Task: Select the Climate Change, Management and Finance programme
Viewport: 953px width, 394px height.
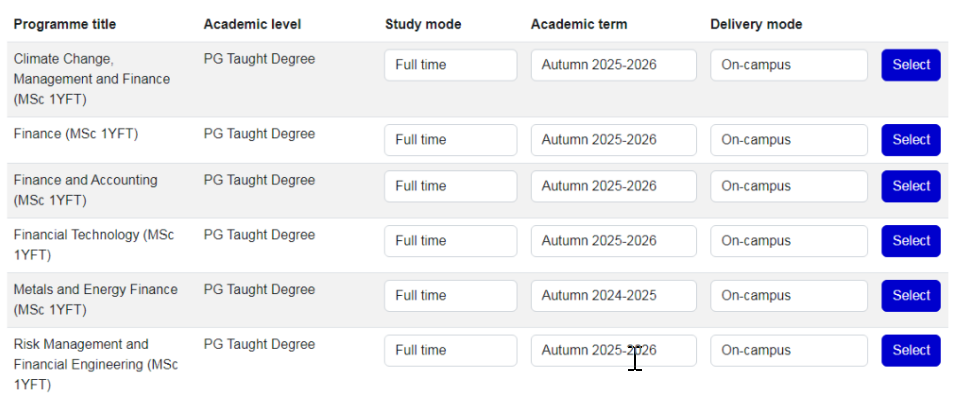Action: (x=910, y=65)
